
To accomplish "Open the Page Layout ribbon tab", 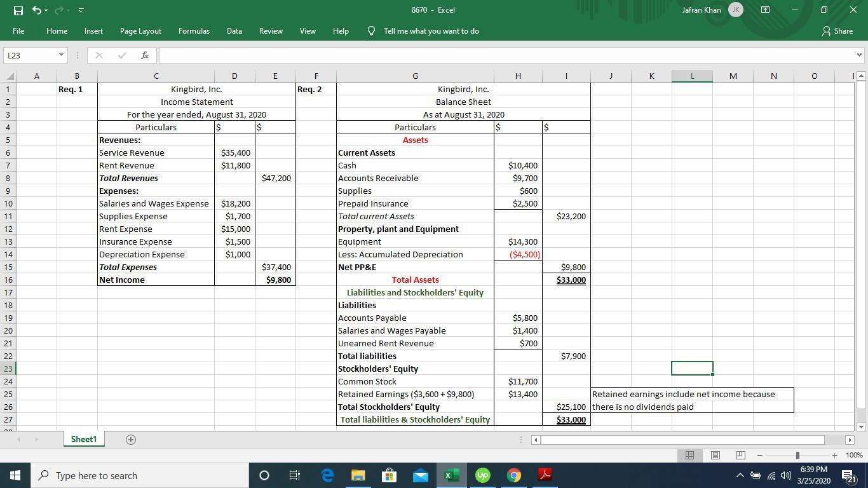I will (x=140, y=31).
